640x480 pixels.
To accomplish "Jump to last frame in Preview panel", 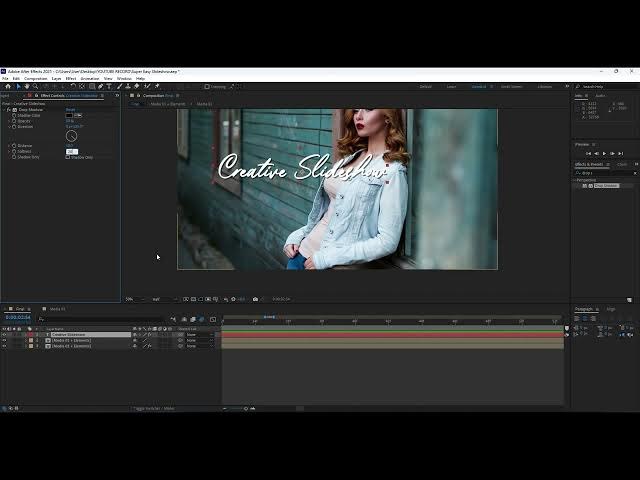I will point(620,153).
